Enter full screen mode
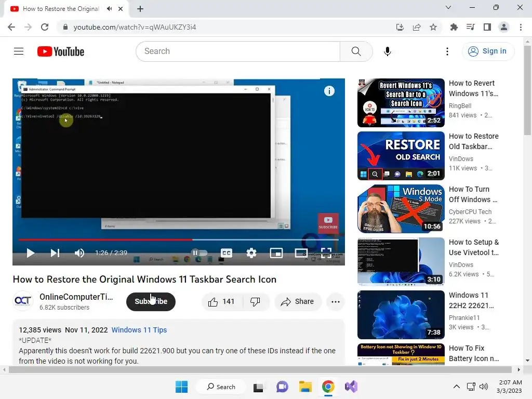This screenshot has height=399, width=532. [326, 253]
